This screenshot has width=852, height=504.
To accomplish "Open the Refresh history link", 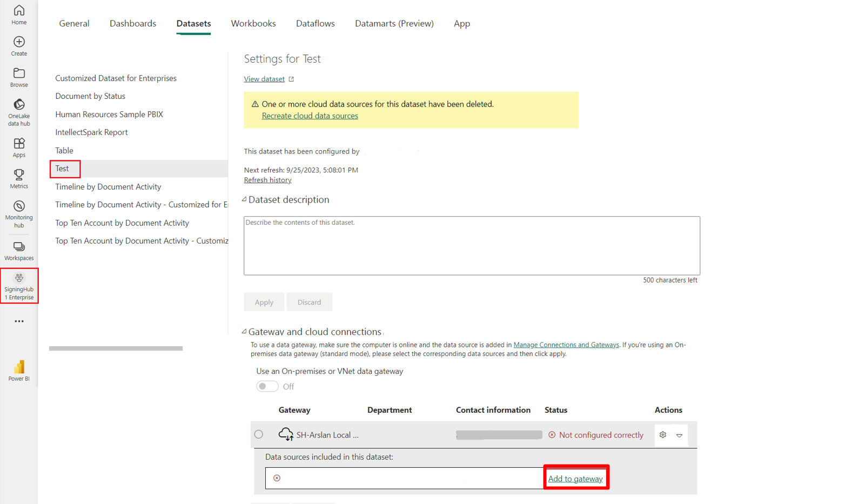I will pos(267,180).
